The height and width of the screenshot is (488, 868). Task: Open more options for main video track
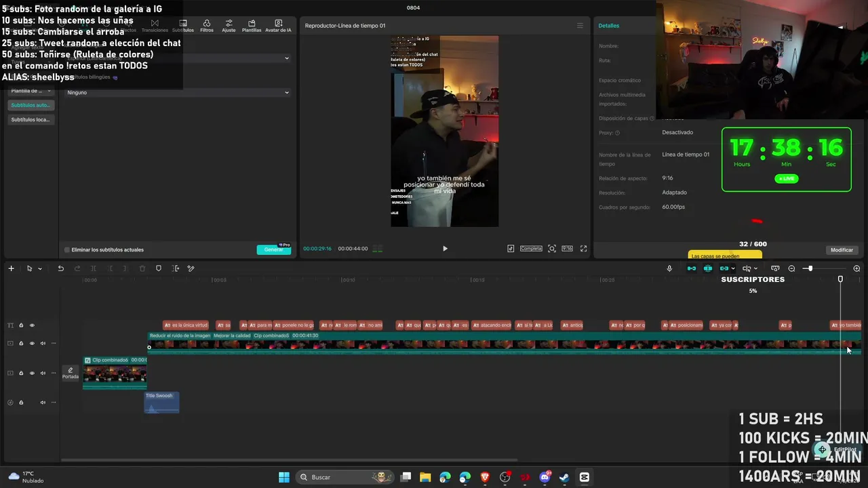54,344
